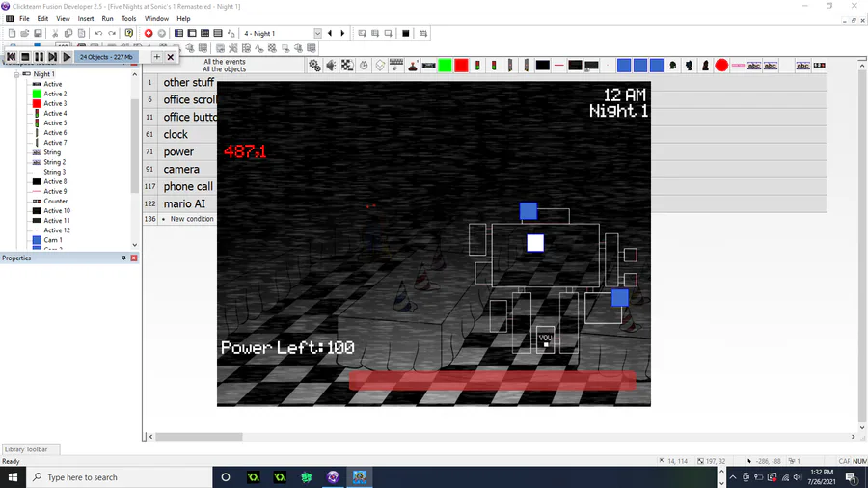Select the Sound speaker object icon
Image resolution: width=868 pixels, height=488 pixels.
pos(331,66)
